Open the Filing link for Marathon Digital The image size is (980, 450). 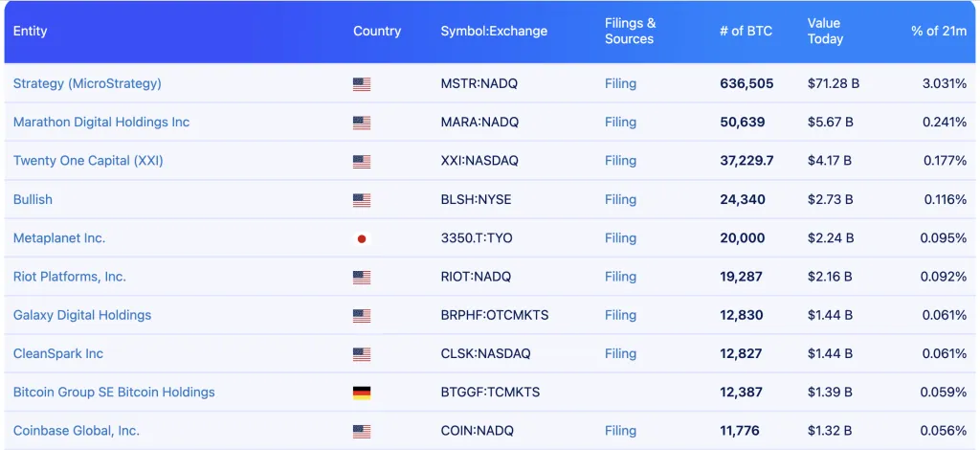[x=620, y=122]
